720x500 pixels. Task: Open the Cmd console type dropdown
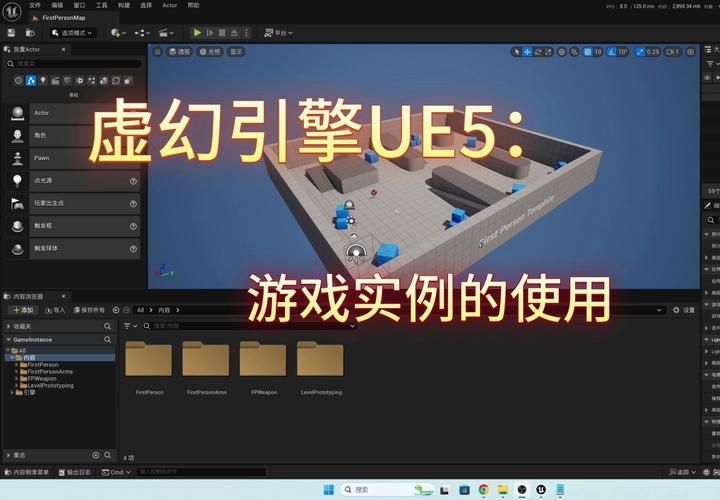tap(116, 472)
